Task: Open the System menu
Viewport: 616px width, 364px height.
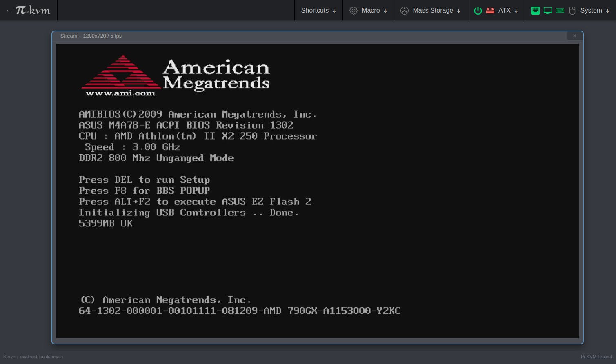Action: tap(594, 11)
